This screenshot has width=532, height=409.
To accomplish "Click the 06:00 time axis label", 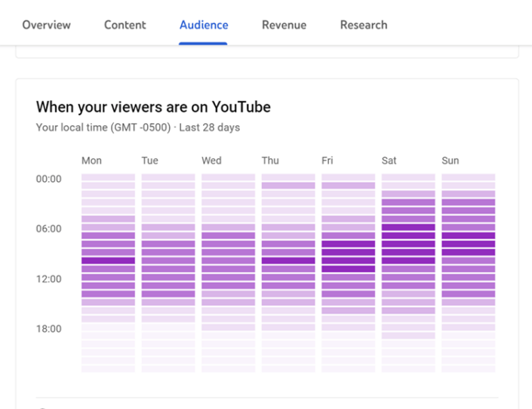I will click(48, 229).
